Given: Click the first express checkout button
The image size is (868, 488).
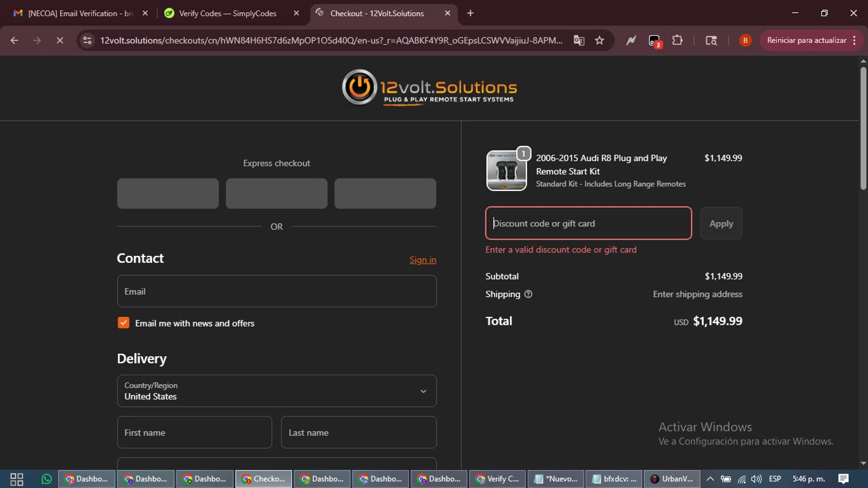Looking at the screenshot, I should pos(168,193).
